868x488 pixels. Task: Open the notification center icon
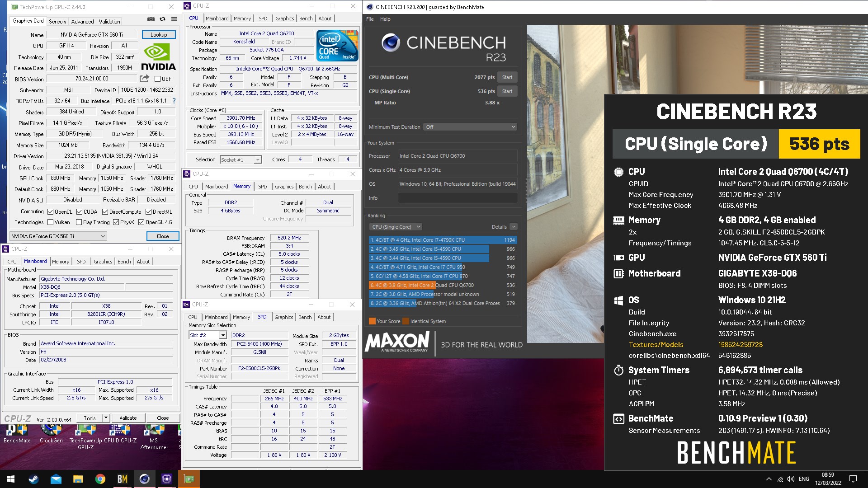pos(853,479)
